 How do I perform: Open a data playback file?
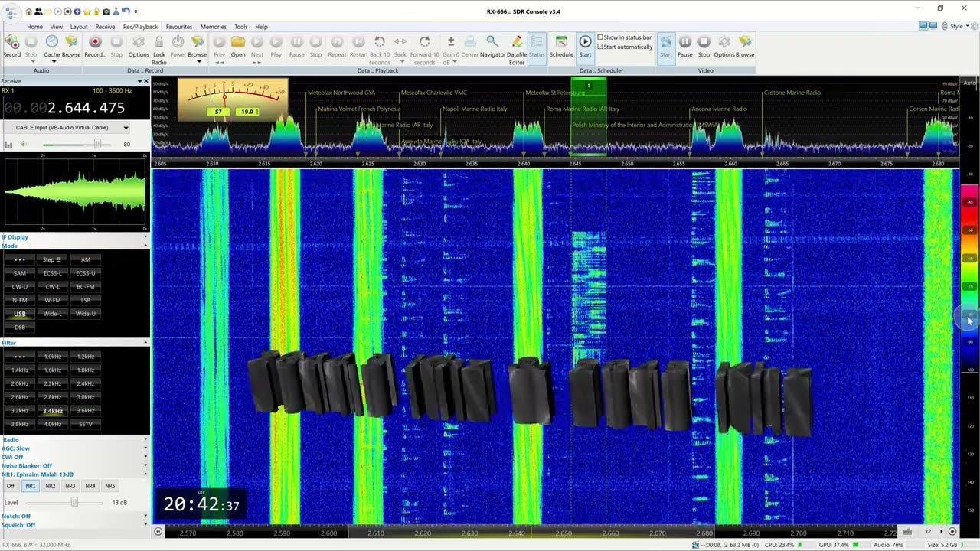coord(238,46)
